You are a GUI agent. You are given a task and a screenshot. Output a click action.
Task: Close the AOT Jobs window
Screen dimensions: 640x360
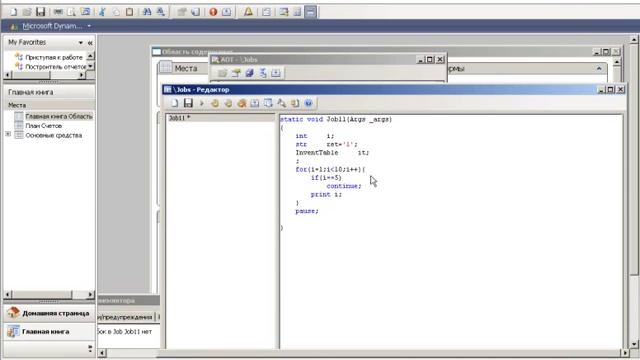click(440, 60)
